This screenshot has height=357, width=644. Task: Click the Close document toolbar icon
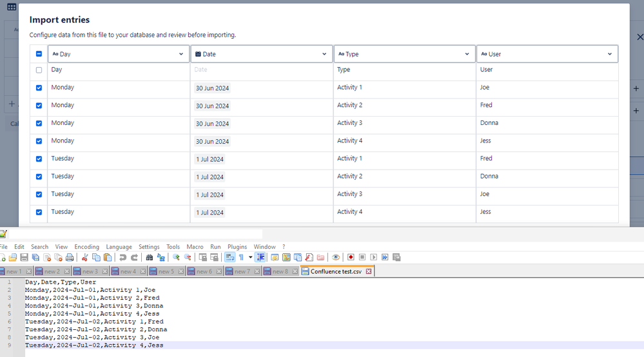(47, 257)
